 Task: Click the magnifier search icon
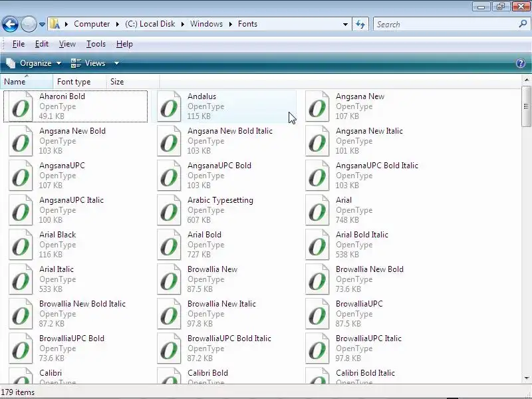523,24
